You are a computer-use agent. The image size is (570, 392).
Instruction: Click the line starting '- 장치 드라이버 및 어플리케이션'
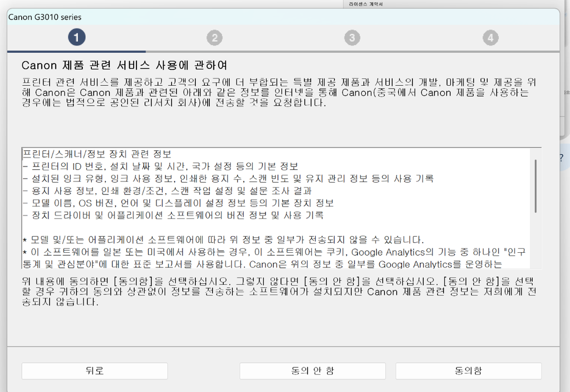pyautogui.click(x=173, y=215)
